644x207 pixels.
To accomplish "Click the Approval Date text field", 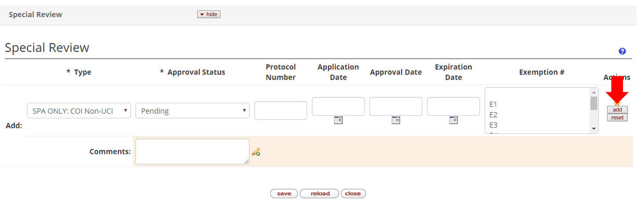I will click(396, 106).
